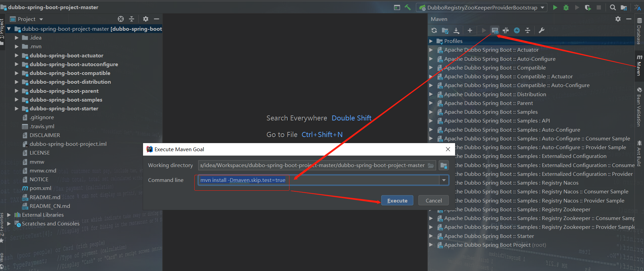Expand the .idea folder

click(x=17, y=37)
